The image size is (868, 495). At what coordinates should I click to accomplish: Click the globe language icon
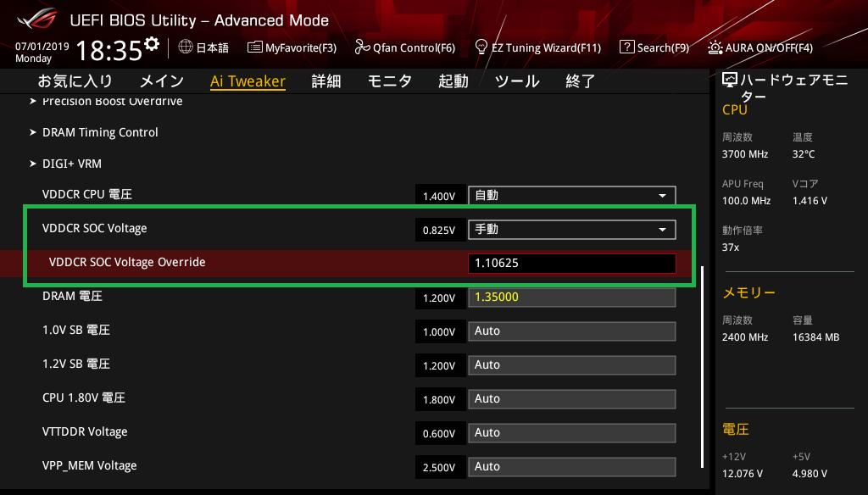[x=186, y=47]
